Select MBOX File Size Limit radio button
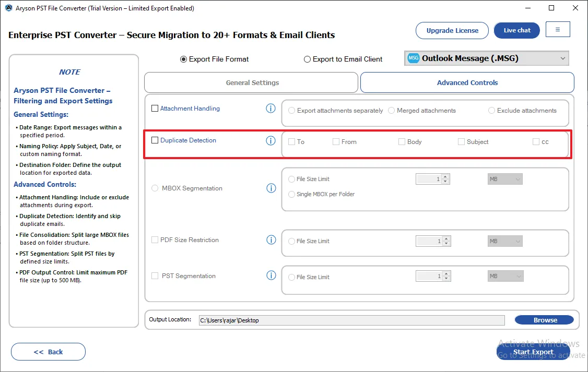The width and height of the screenshot is (588, 372). (x=291, y=179)
